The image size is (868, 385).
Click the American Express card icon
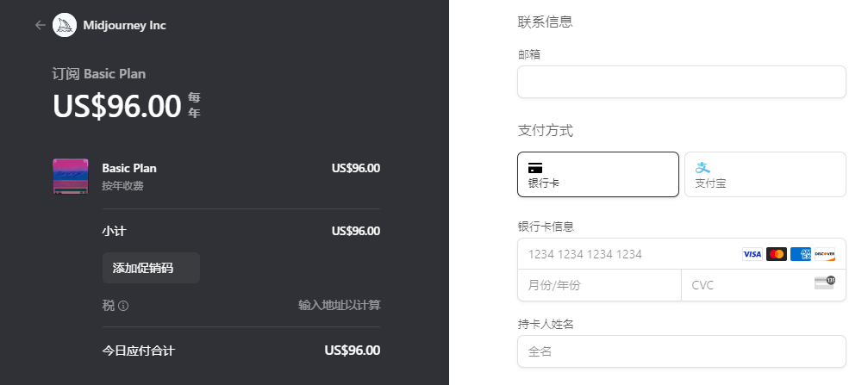tap(800, 254)
